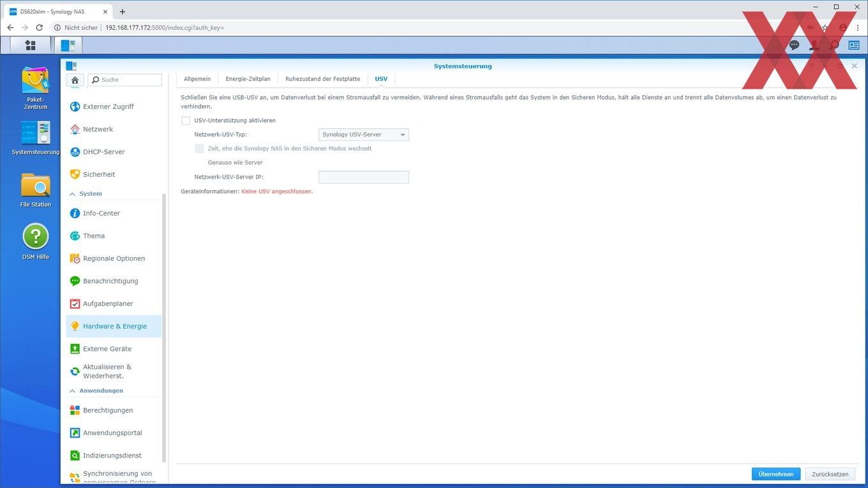Click the Zurücksetzen button
The width and height of the screenshot is (868, 488).
click(x=830, y=474)
